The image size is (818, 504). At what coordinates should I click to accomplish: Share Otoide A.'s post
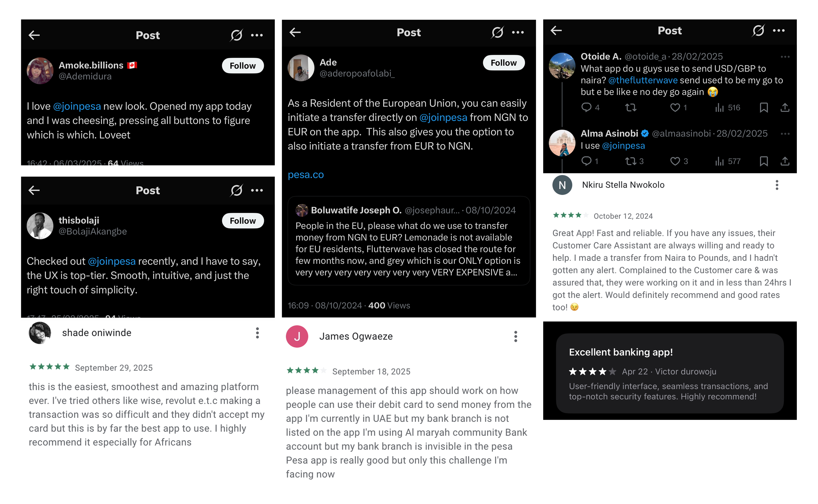(x=785, y=108)
